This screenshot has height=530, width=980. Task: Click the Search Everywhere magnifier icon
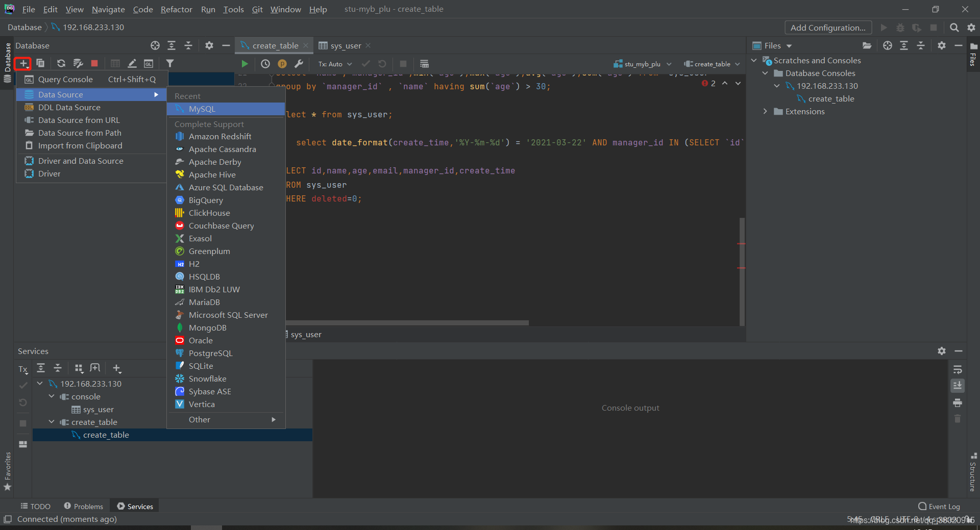click(954, 28)
